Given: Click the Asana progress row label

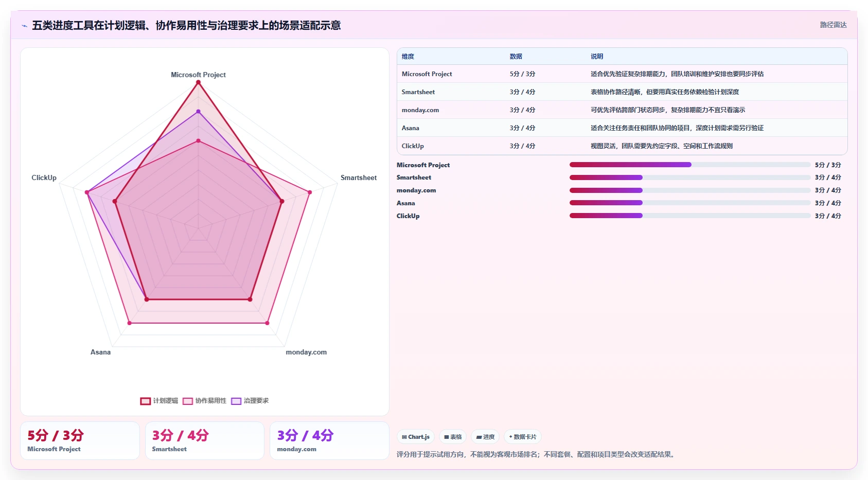Looking at the screenshot, I should tap(405, 203).
